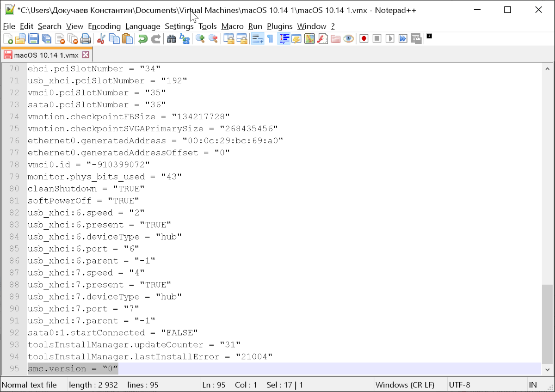Click the vmci0.id = "-910399072" line

point(89,165)
